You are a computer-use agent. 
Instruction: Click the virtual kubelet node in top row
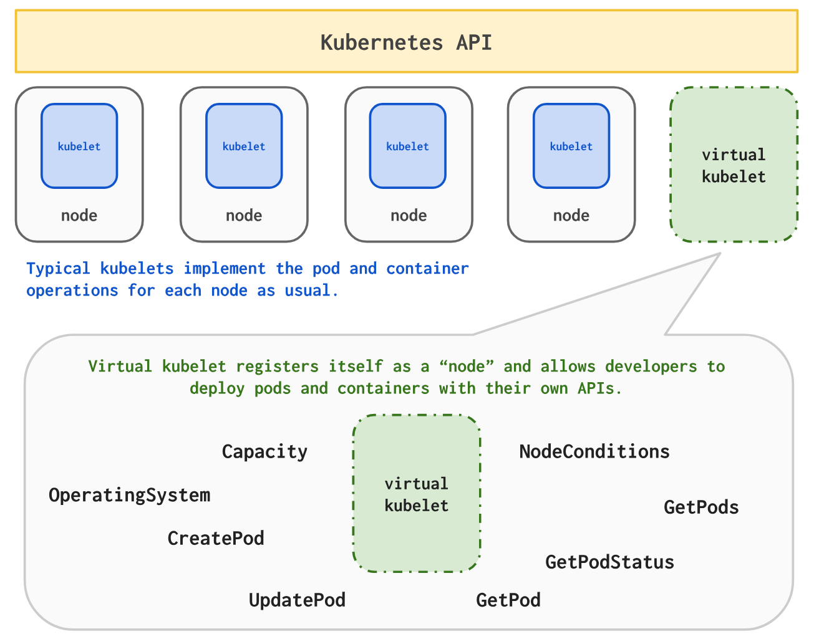[x=734, y=165]
